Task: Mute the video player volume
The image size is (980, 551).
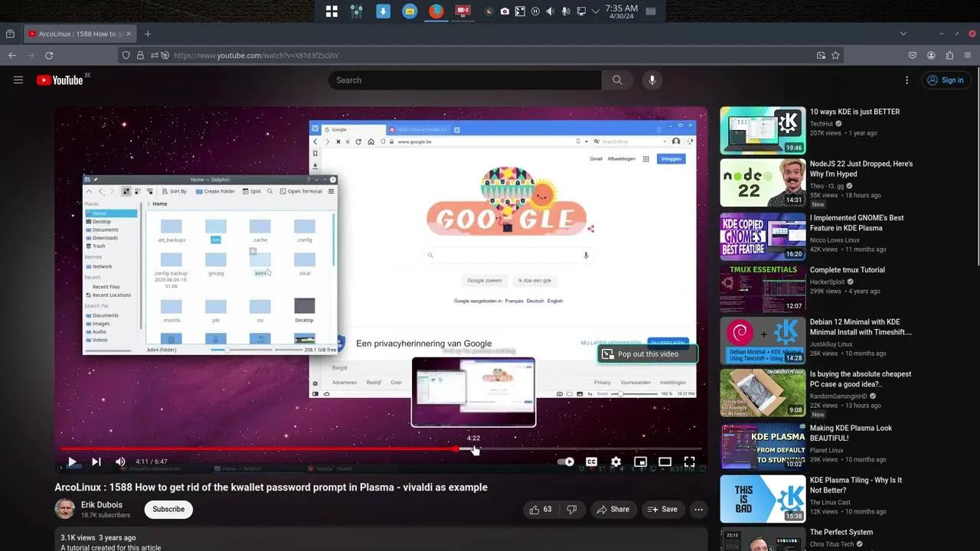Action: point(120,461)
